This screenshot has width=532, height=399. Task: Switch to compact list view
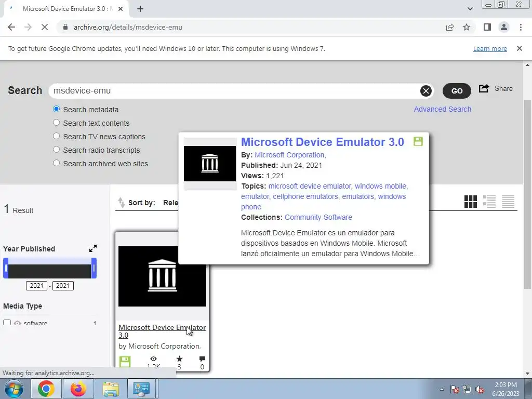pyautogui.click(x=508, y=202)
